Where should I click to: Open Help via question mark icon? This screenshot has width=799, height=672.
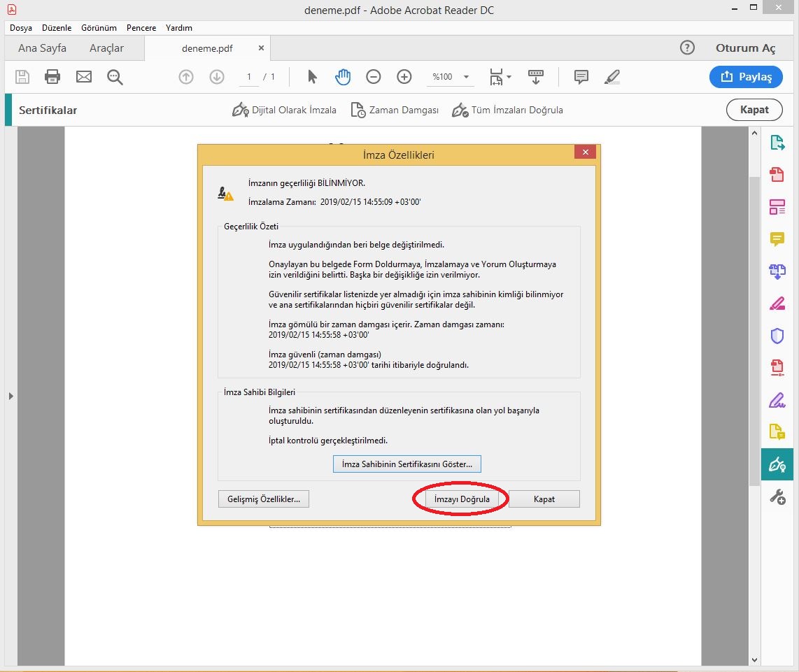tap(687, 48)
